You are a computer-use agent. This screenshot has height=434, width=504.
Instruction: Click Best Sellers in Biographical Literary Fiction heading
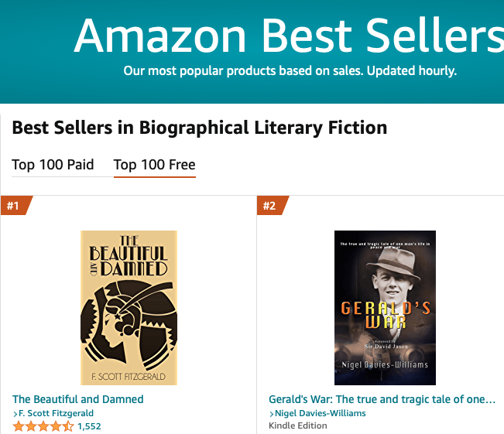coord(200,128)
